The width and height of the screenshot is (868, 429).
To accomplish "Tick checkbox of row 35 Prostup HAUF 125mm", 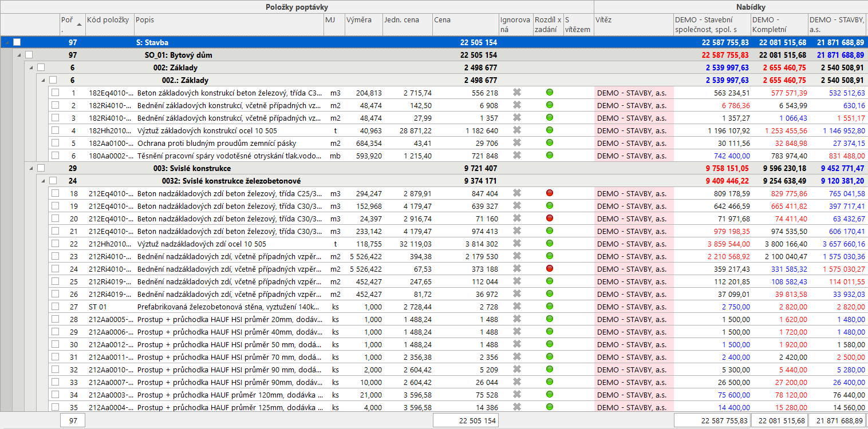I will tap(55, 407).
